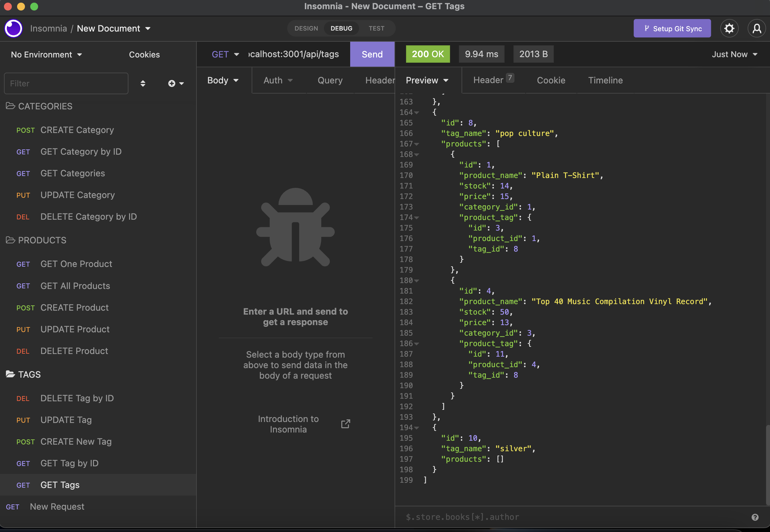
Task: Open the account profile icon
Action: (x=756, y=28)
